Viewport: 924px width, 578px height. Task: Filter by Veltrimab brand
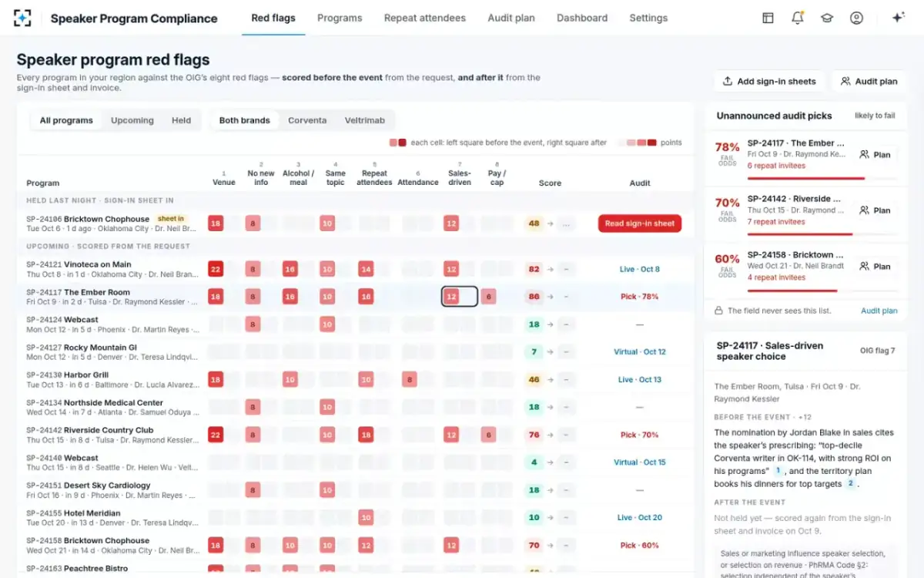click(x=366, y=120)
